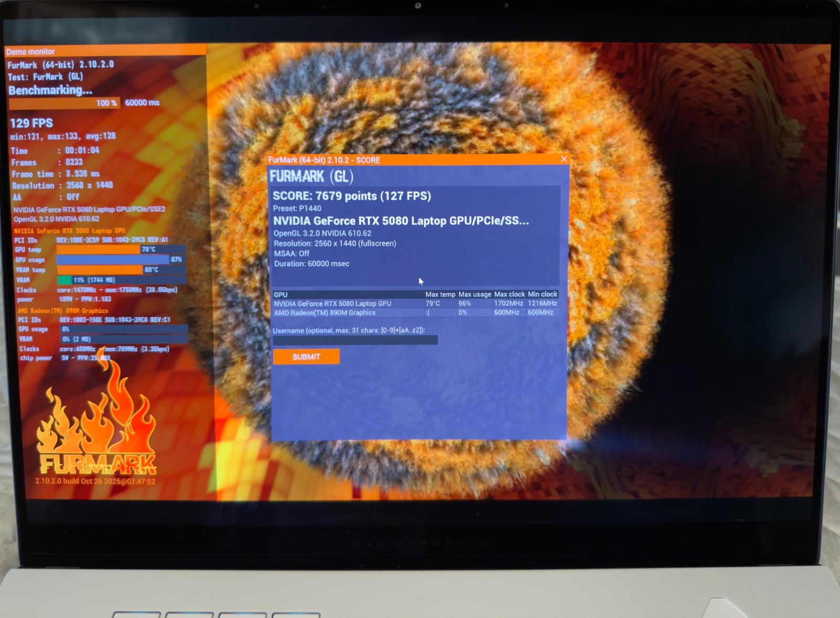Screen dimensions: 840x618
Task: Click the Username input field
Action: tap(355, 340)
